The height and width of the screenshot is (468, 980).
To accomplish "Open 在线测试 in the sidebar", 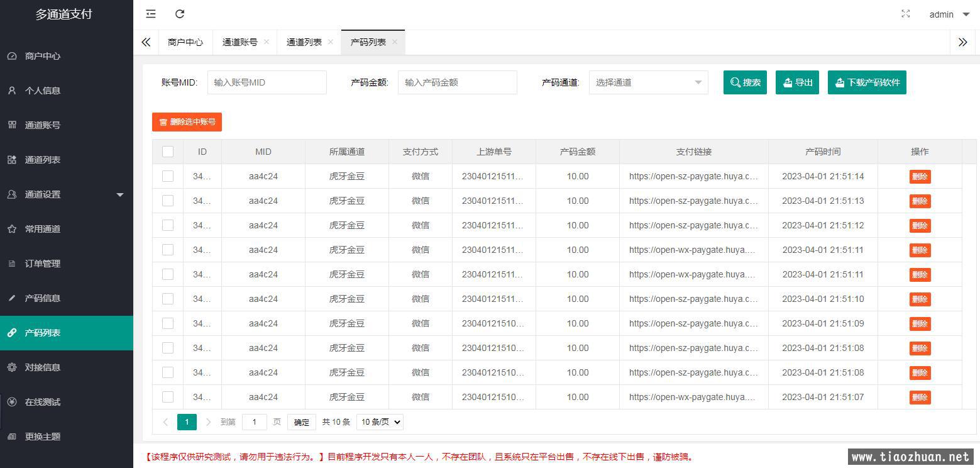I will (x=67, y=402).
